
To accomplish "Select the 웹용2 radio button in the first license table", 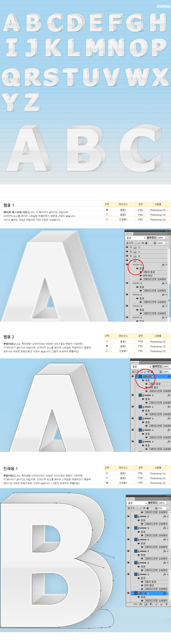I will point(107,214).
